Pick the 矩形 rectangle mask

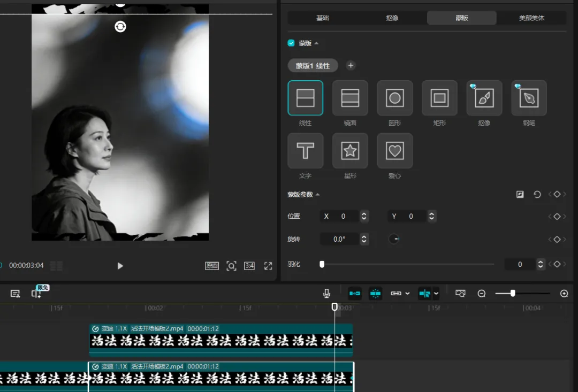pyautogui.click(x=439, y=98)
